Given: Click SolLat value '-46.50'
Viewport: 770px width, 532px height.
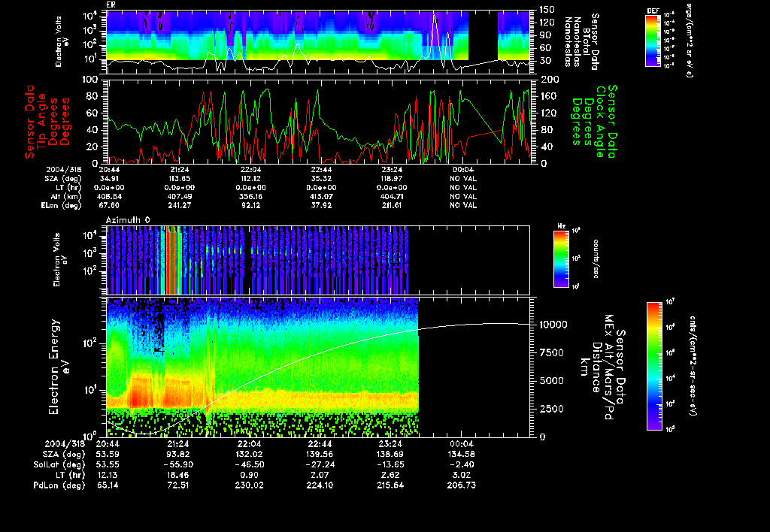Looking at the screenshot, I should coord(249,465).
